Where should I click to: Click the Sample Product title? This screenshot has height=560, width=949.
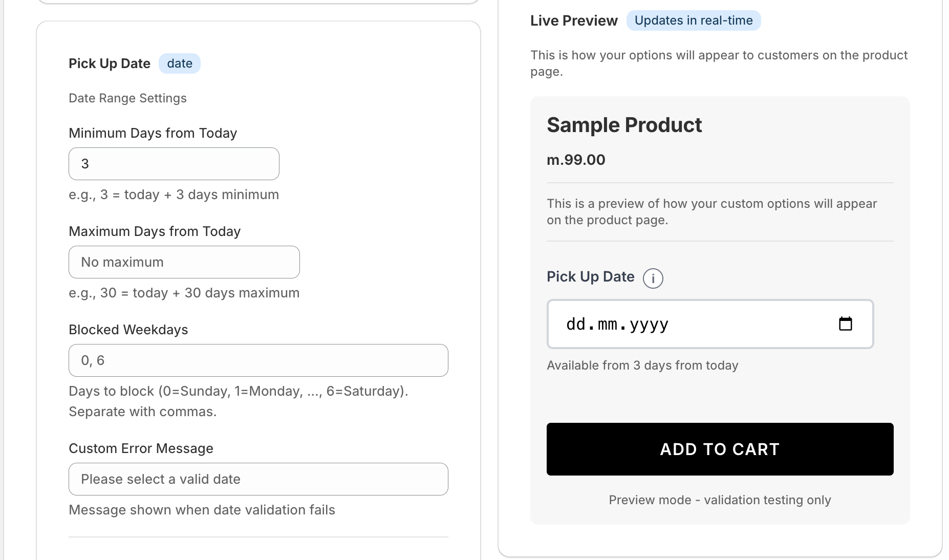tap(624, 124)
